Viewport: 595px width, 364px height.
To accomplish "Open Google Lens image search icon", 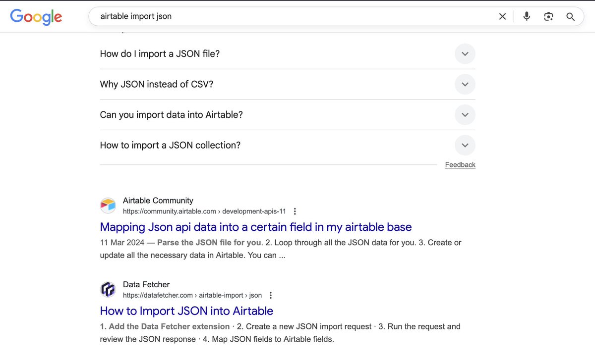I will [548, 16].
